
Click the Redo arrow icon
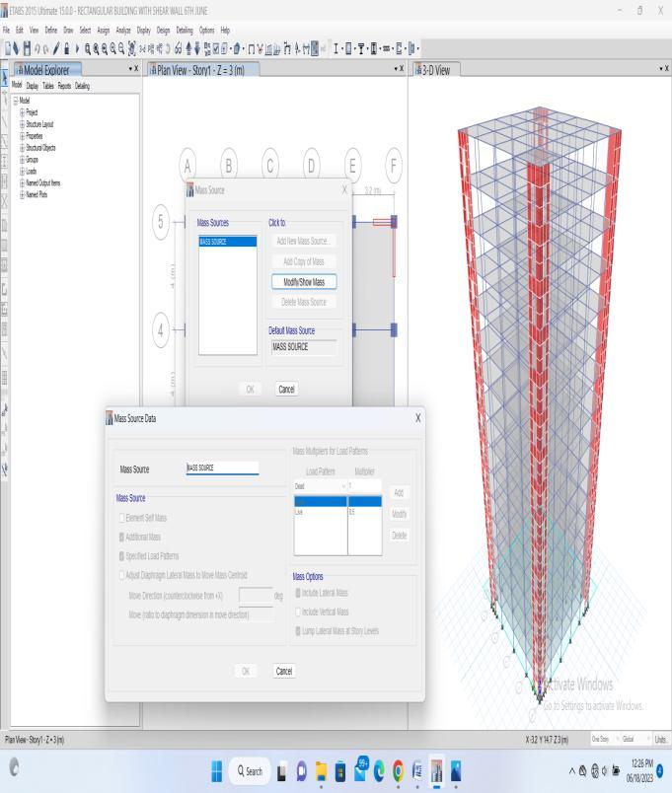point(46,49)
